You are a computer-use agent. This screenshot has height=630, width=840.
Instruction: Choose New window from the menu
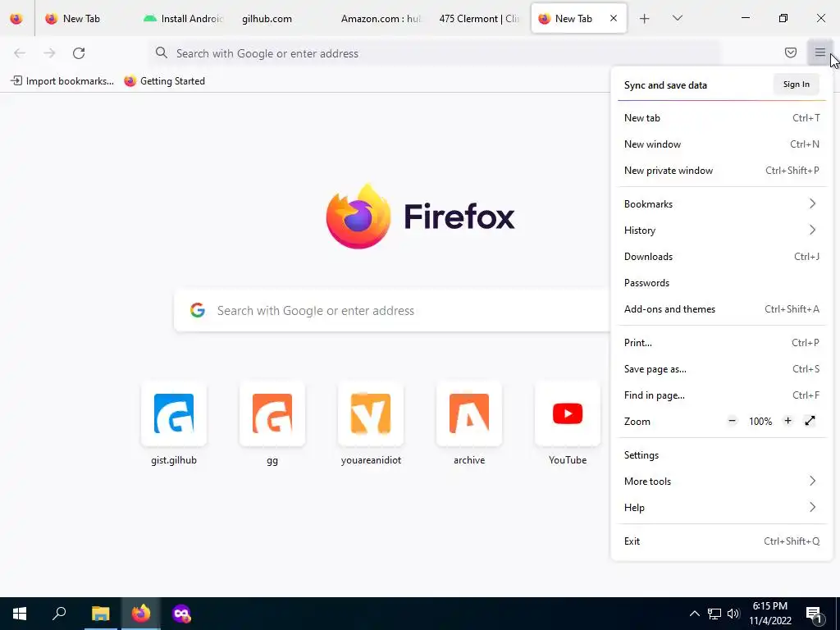[722, 144]
